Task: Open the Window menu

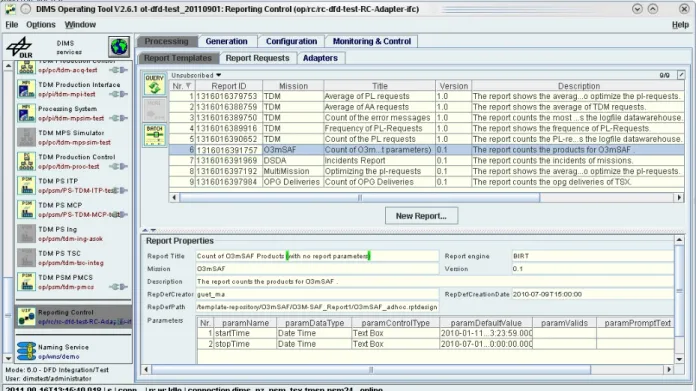Action: (x=80, y=25)
